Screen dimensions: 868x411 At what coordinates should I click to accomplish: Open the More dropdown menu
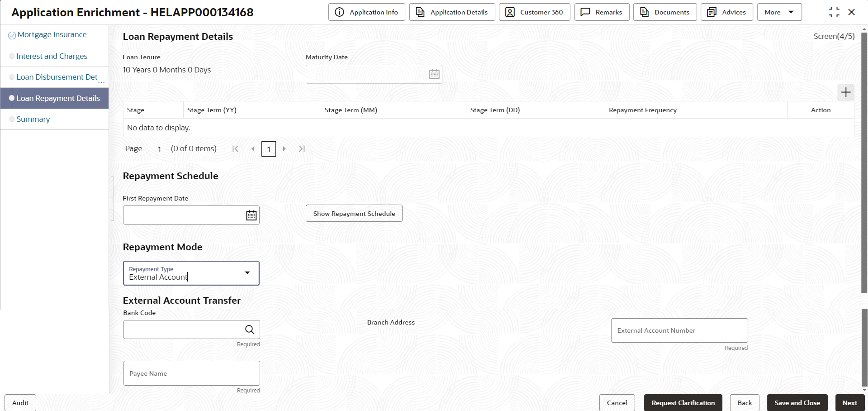point(779,12)
